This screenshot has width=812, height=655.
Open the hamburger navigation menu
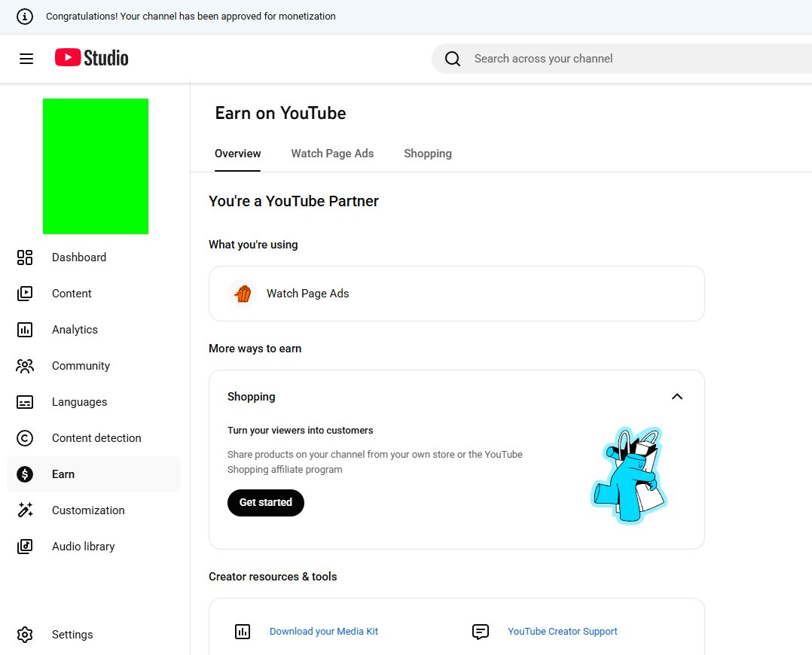click(26, 59)
